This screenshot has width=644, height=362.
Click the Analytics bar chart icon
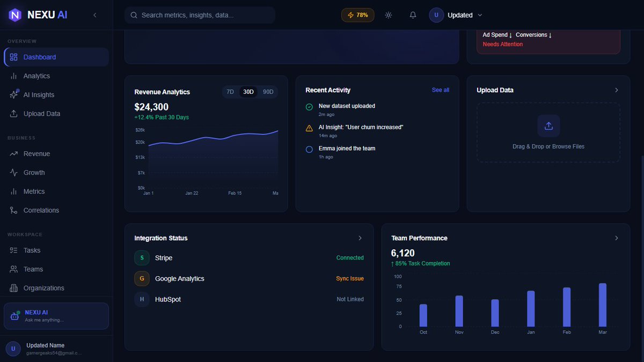click(x=13, y=76)
